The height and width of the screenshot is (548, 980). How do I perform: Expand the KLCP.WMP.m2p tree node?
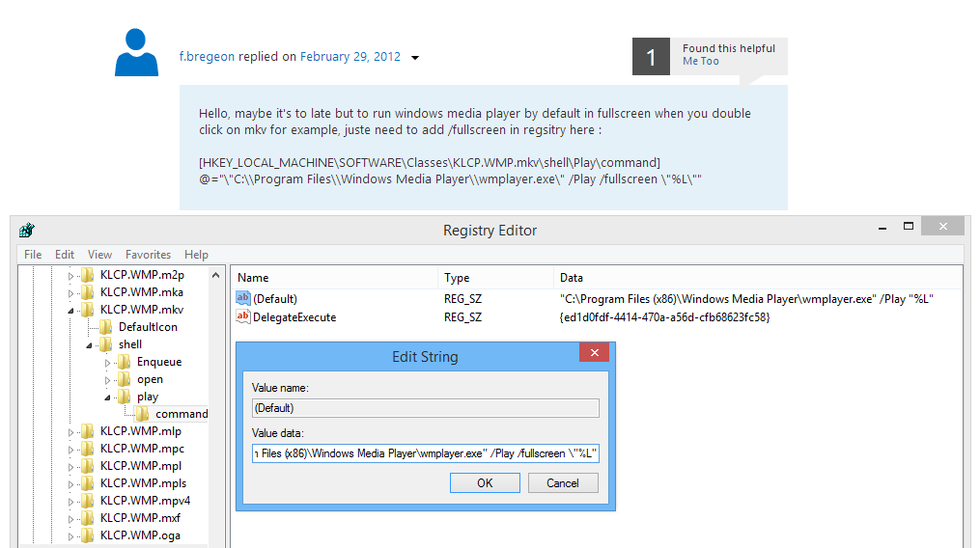coord(70,275)
